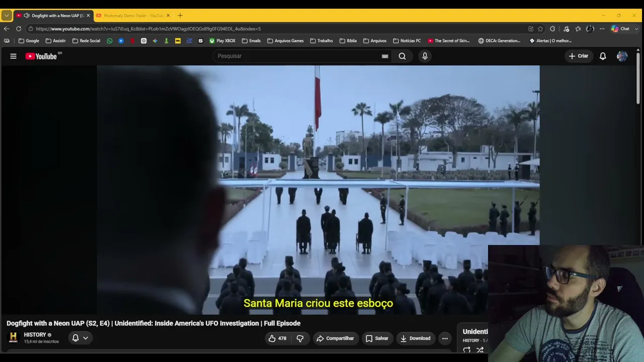Switch to the Dogfight with a Neon UAP tab
The height and width of the screenshot is (362, 644).
pyautogui.click(x=53, y=16)
